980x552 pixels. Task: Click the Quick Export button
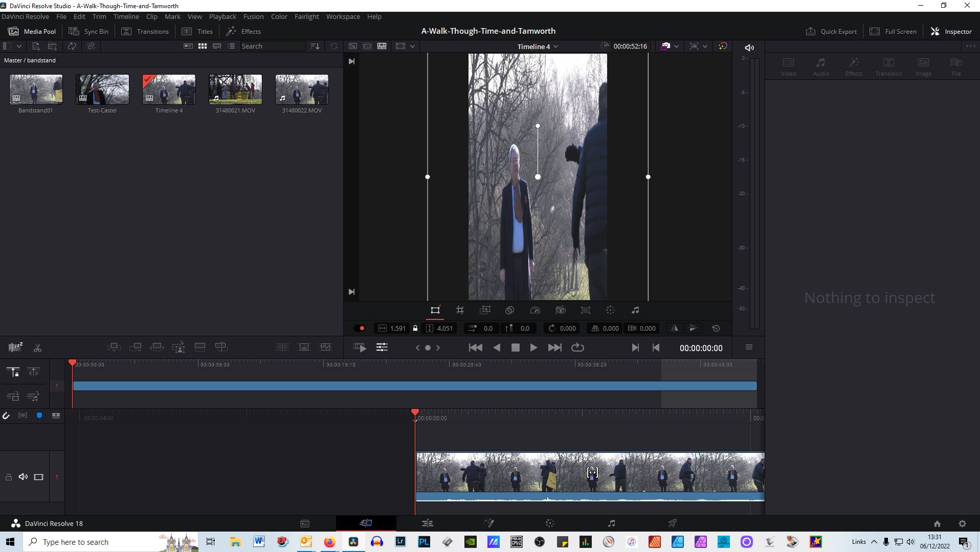pyautogui.click(x=831, y=31)
